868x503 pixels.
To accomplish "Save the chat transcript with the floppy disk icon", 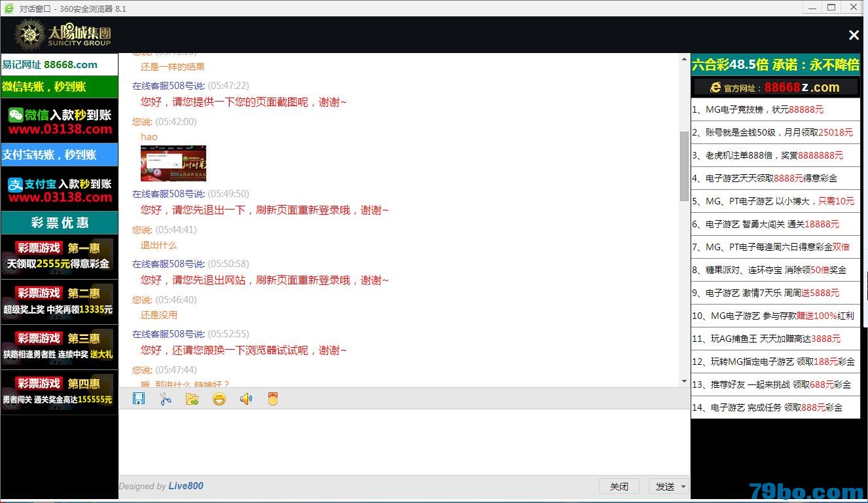I will (139, 398).
